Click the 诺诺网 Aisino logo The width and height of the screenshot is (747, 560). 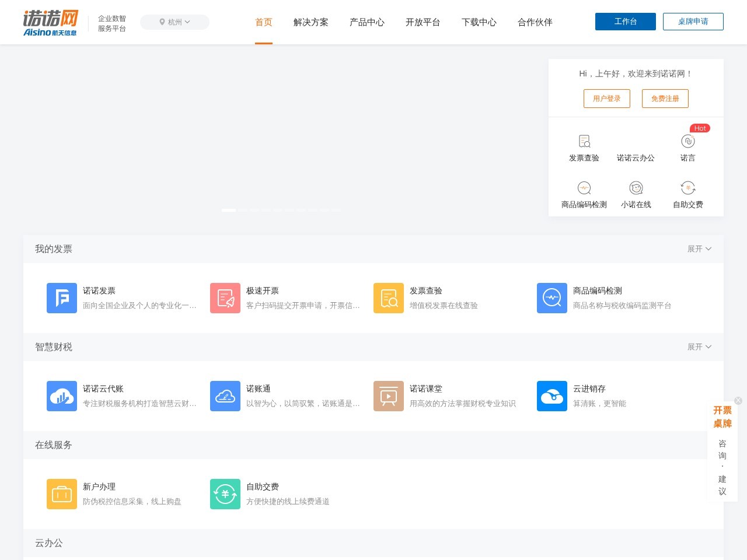(x=50, y=23)
